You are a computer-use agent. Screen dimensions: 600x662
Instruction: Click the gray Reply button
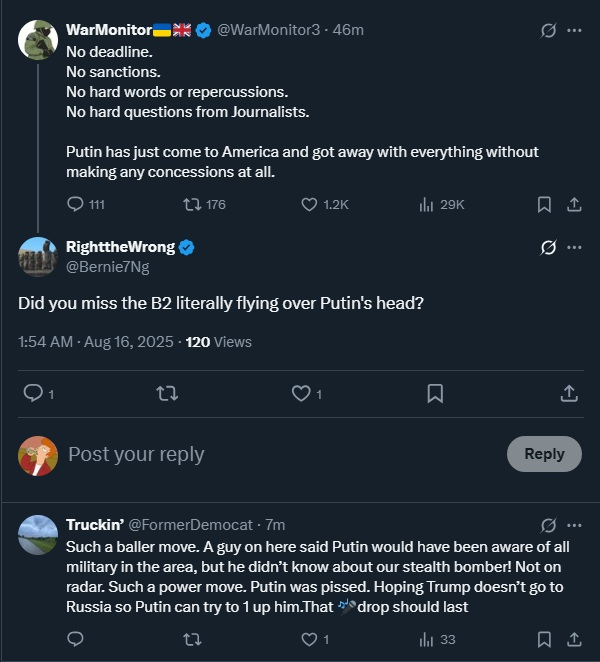pyautogui.click(x=544, y=454)
